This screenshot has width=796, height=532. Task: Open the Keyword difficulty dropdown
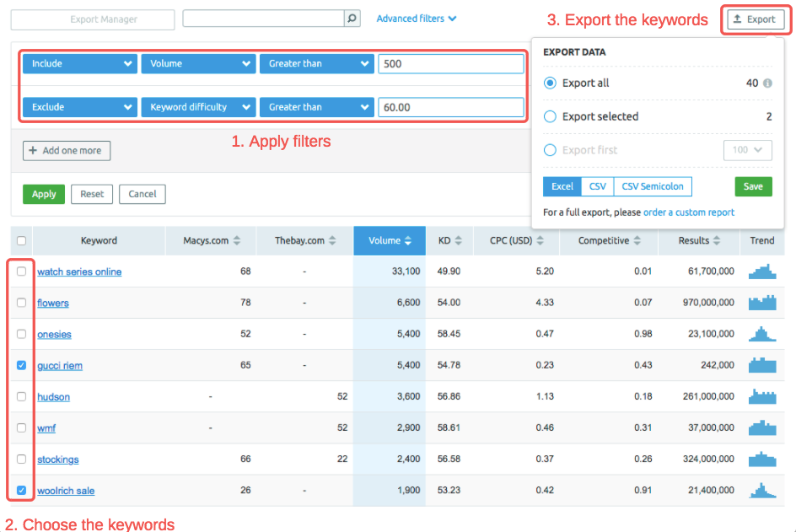coord(198,107)
